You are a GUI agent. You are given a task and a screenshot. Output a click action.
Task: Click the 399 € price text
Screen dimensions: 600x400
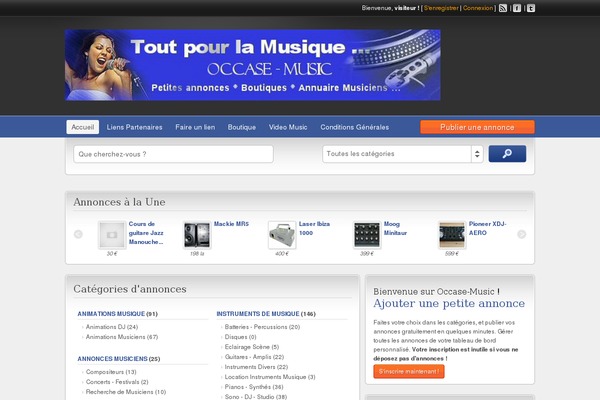point(367,253)
